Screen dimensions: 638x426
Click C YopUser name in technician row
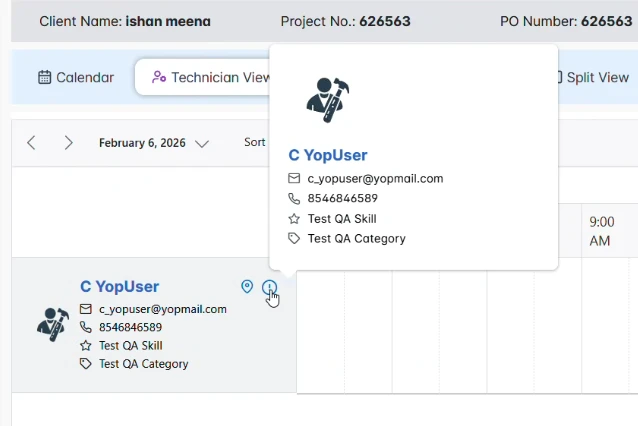[119, 287]
